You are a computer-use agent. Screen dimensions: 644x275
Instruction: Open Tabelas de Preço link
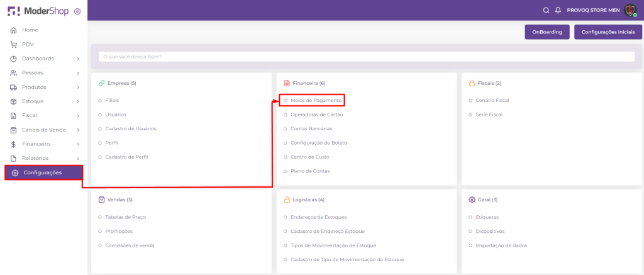(x=125, y=217)
